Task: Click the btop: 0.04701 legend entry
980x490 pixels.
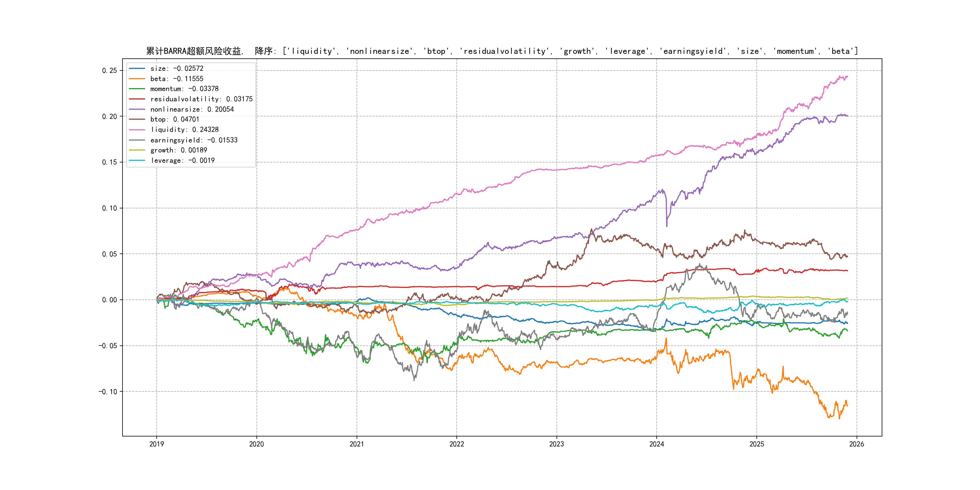Action: click(175, 119)
